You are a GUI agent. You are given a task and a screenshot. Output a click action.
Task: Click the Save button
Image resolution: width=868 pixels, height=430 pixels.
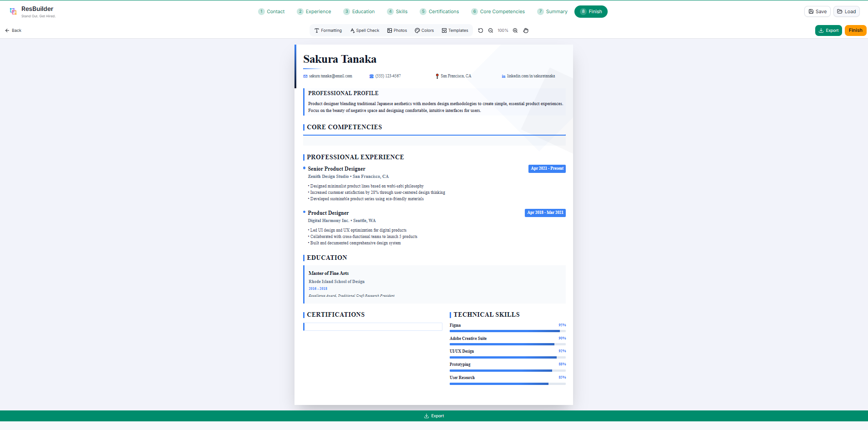coord(817,12)
